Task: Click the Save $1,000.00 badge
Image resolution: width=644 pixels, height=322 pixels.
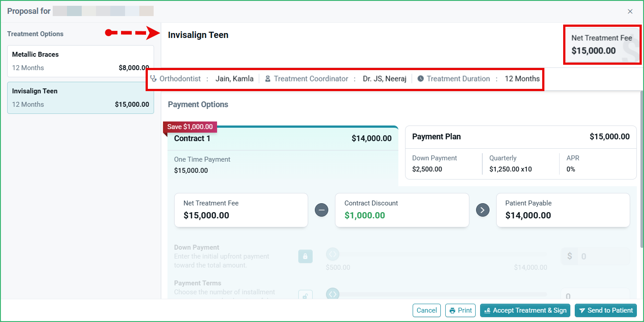Action: tap(190, 127)
